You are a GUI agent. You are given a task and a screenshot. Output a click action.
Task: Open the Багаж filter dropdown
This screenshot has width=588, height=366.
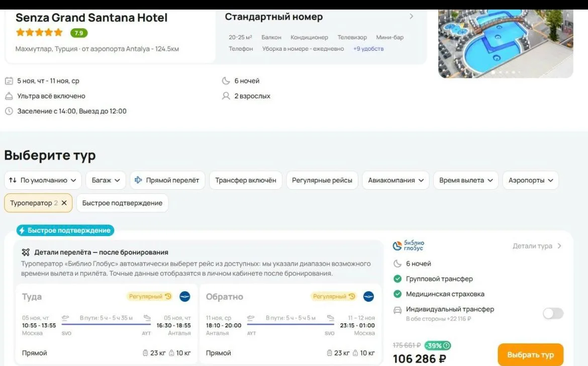point(106,180)
